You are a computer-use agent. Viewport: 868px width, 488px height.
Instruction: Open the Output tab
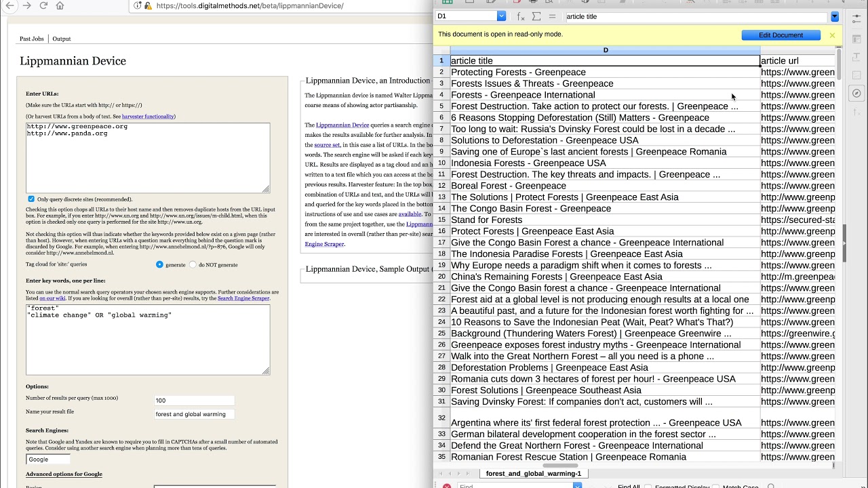62,39
